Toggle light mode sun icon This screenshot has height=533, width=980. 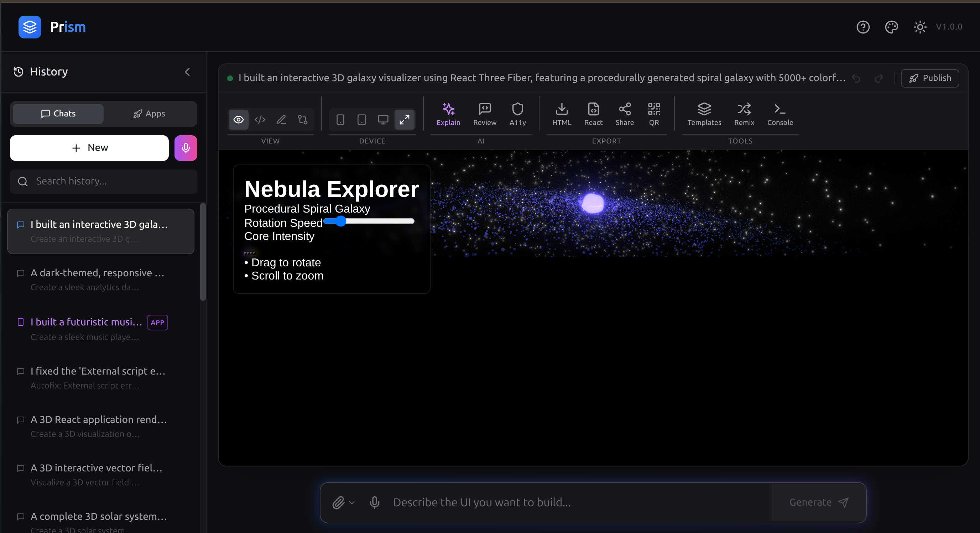(920, 27)
